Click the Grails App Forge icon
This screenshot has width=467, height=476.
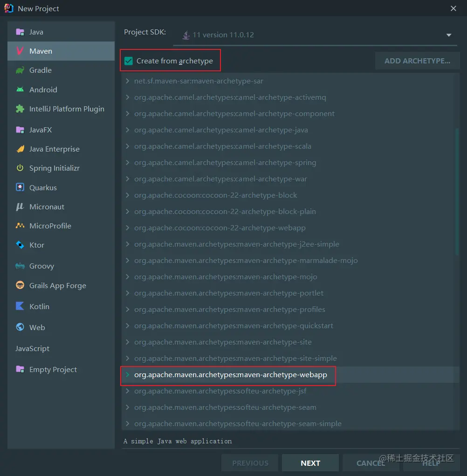(x=20, y=285)
